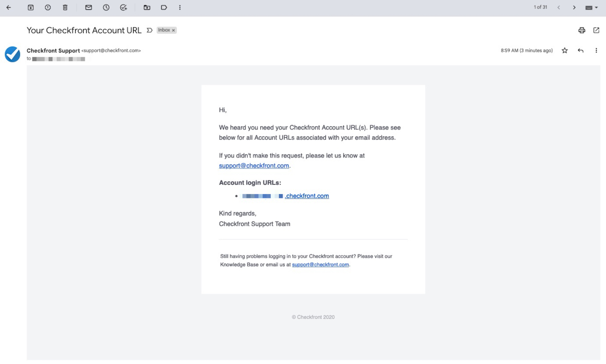Image resolution: width=606 pixels, height=364 pixels.
Task: Go to the newer email arrow
Action: (559, 8)
